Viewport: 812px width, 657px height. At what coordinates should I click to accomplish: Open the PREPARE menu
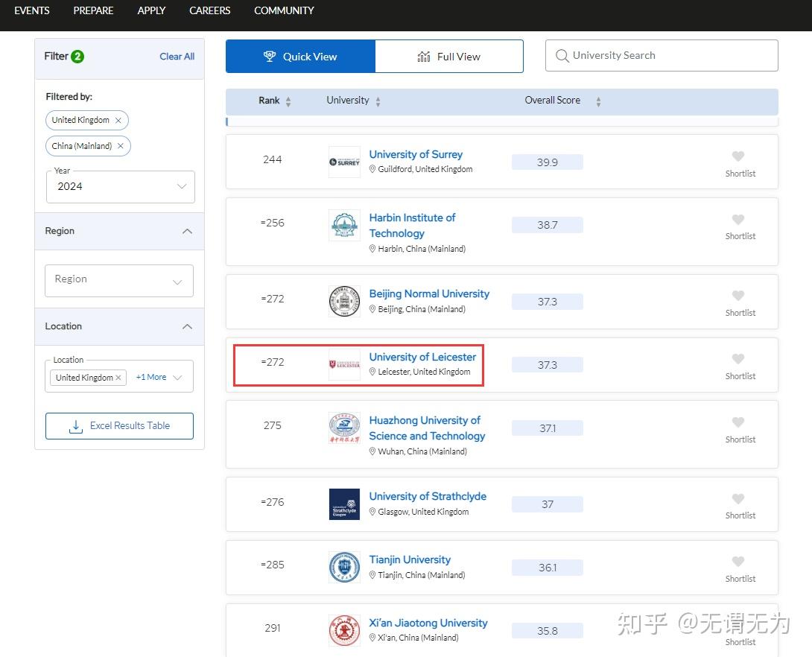[x=93, y=10]
